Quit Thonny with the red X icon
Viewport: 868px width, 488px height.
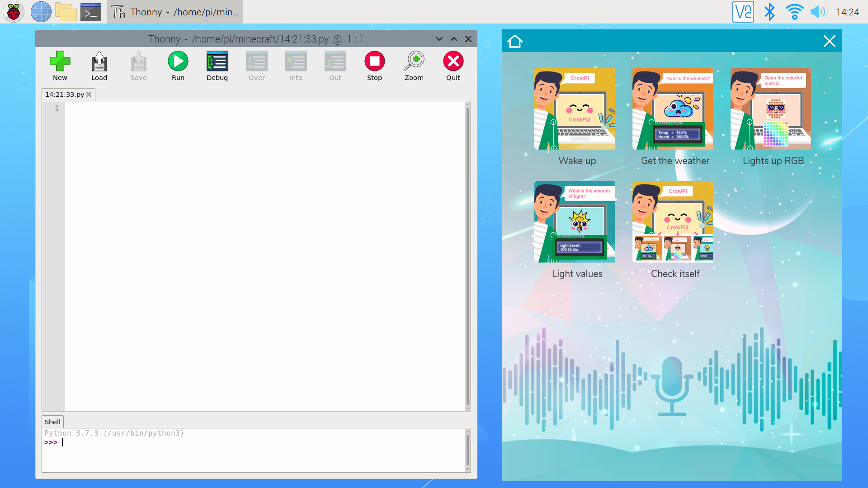[x=453, y=66]
